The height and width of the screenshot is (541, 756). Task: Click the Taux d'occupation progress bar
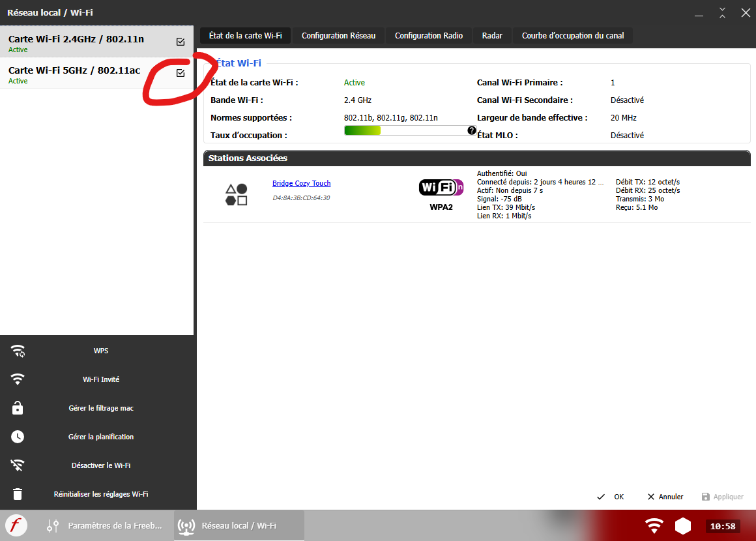[x=405, y=130]
